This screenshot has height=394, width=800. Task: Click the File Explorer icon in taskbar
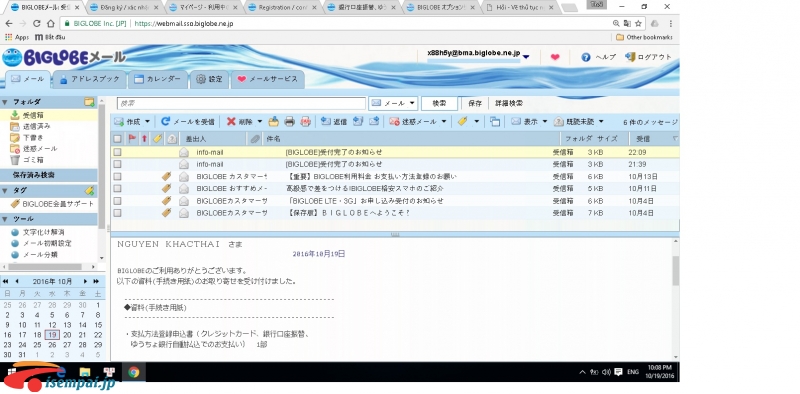click(x=85, y=372)
